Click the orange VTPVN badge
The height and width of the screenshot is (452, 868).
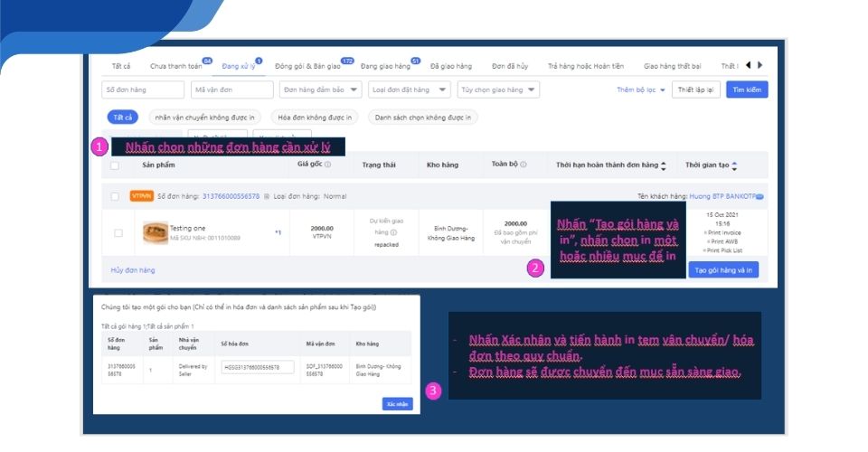(x=141, y=196)
